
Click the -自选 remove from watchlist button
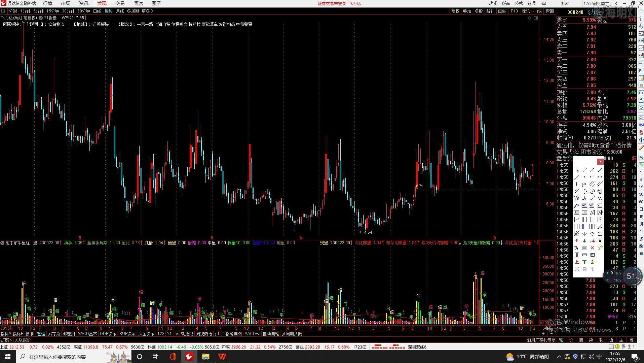[538, 11]
